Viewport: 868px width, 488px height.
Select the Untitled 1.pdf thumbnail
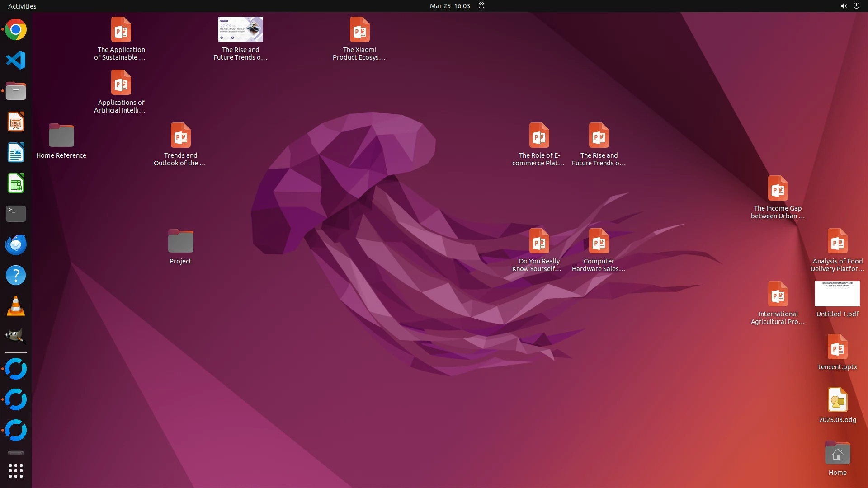[837, 294]
